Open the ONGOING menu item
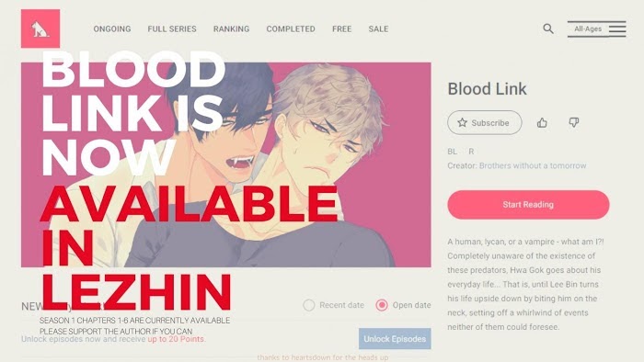644x362 pixels. tap(112, 29)
